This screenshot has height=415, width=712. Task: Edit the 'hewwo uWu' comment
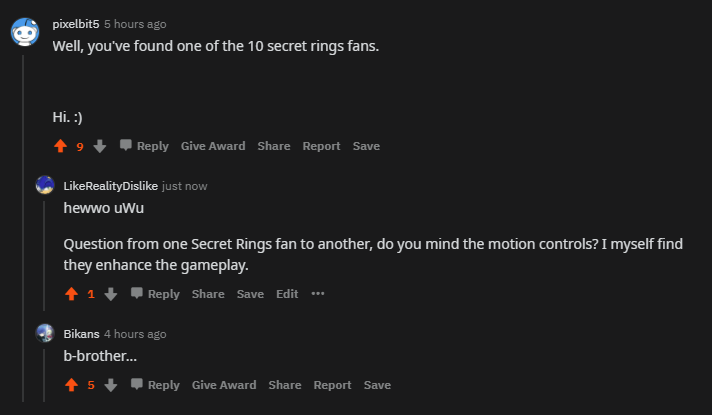pyautogui.click(x=287, y=294)
